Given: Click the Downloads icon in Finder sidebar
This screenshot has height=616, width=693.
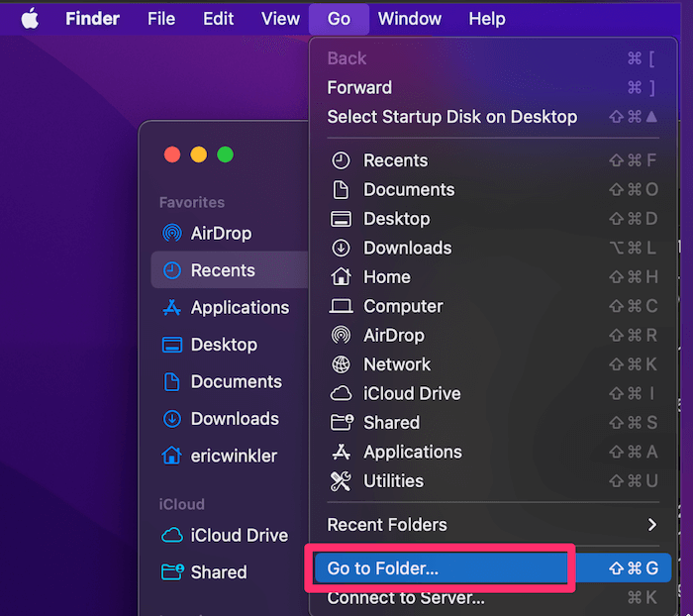Looking at the screenshot, I should [172, 419].
